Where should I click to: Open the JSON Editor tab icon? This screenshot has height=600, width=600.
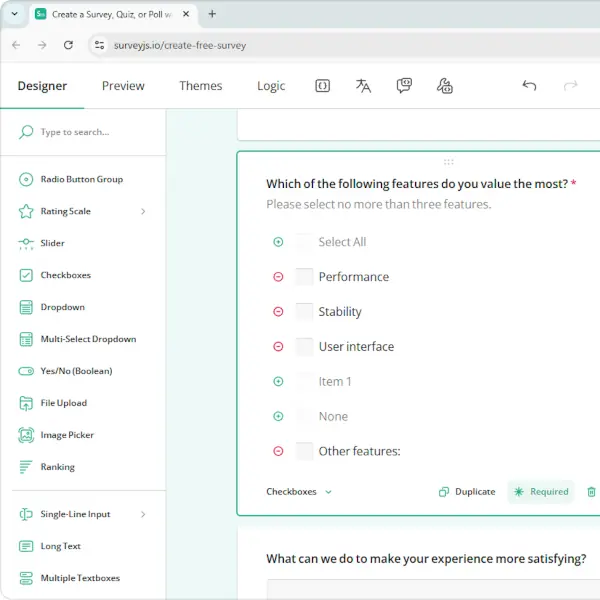coord(322,86)
